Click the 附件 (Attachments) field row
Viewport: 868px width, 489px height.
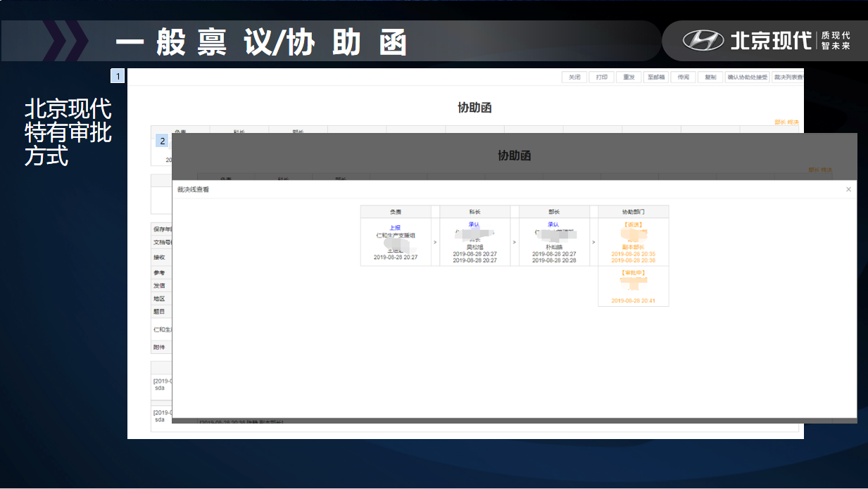tap(160, 346)
